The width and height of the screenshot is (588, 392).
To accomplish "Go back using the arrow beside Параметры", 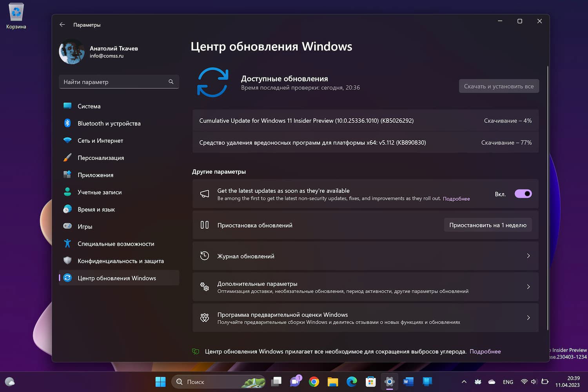I will (62, 25).
